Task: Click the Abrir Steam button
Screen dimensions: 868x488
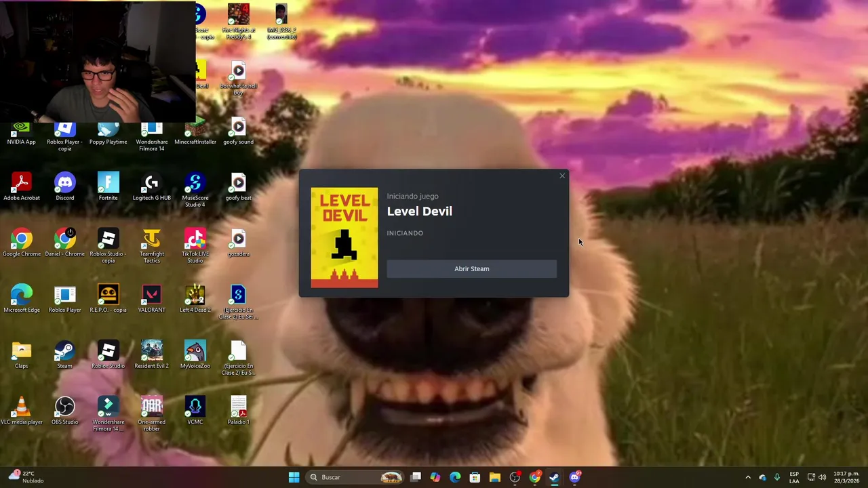Action: (x=471, y=268)
